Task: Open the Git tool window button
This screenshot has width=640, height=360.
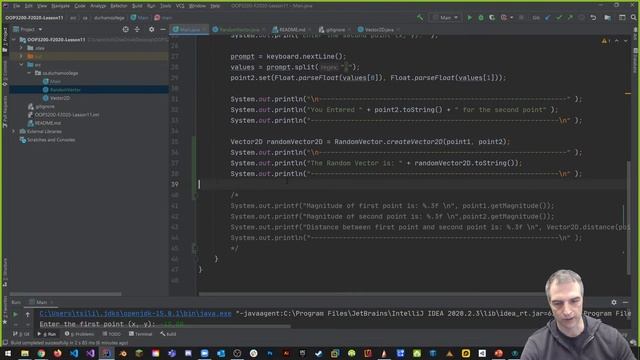Action: (x=22, y=334)
